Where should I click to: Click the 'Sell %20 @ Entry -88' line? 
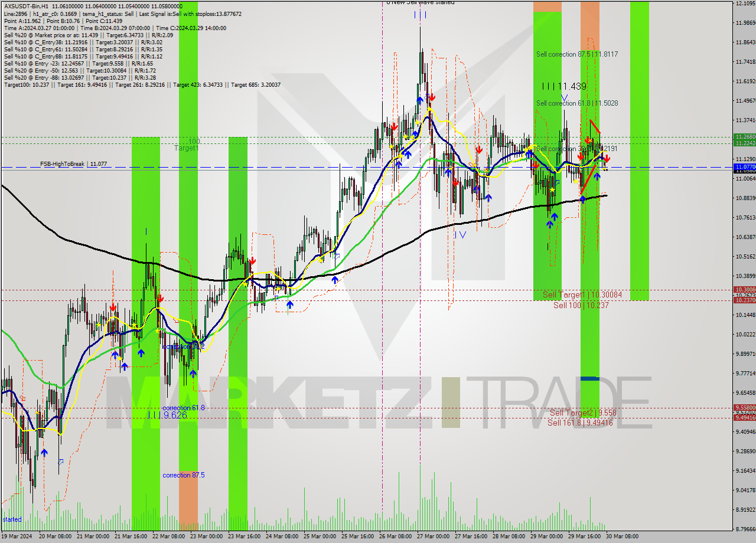80,77
